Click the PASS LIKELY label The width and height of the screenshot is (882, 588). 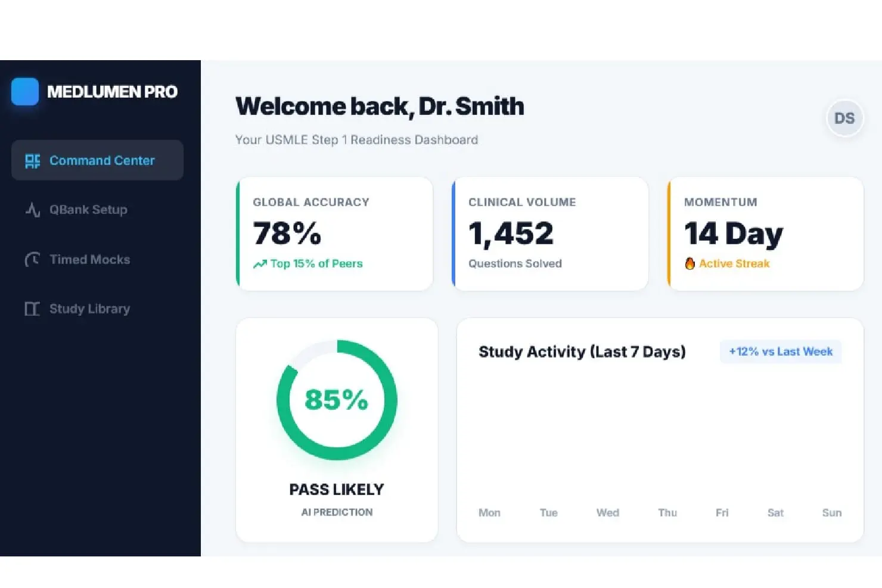pyautogui.click(x=337, y=490)
